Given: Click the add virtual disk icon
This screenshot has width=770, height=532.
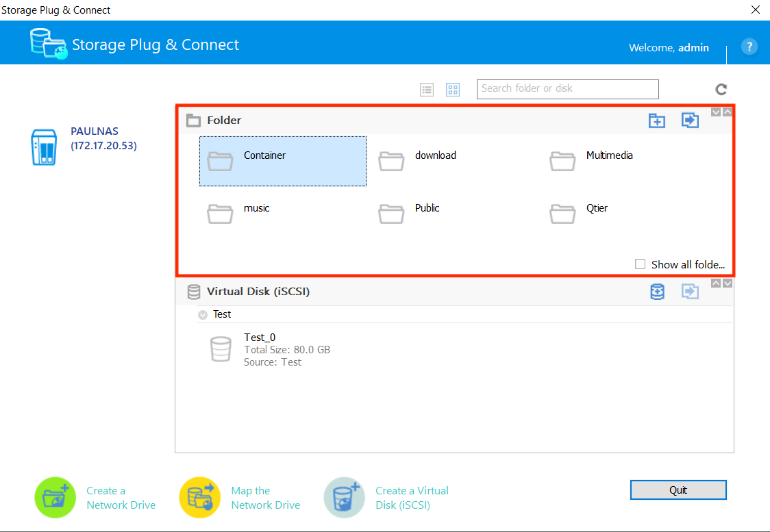Looking at the screenshot, I should 657,292.
